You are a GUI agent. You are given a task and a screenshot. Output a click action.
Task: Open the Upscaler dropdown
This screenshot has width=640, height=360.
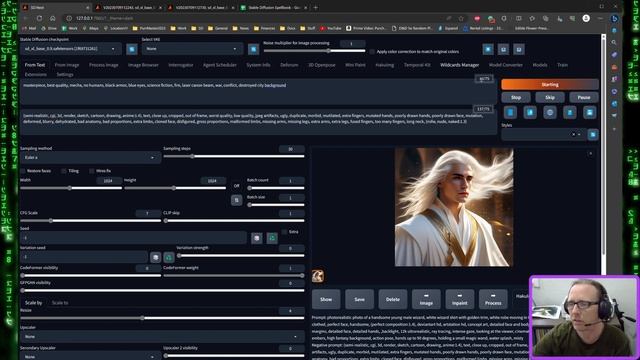(162, 337)
